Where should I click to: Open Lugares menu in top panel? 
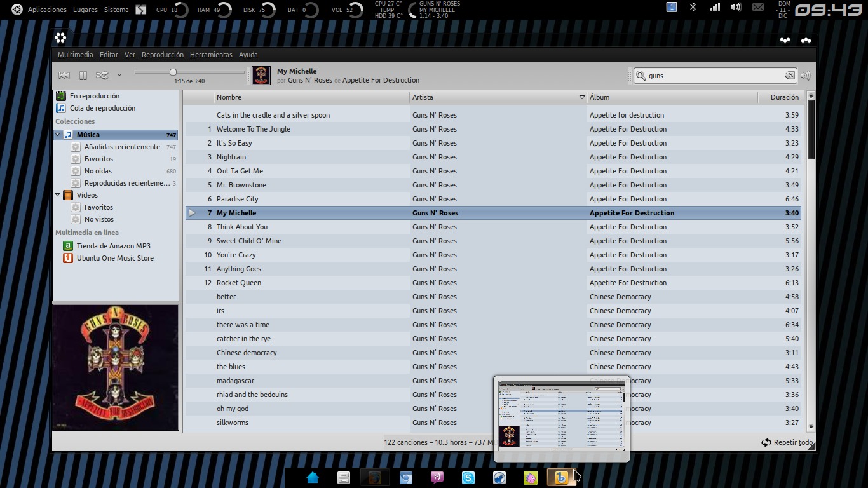[85, 10]
